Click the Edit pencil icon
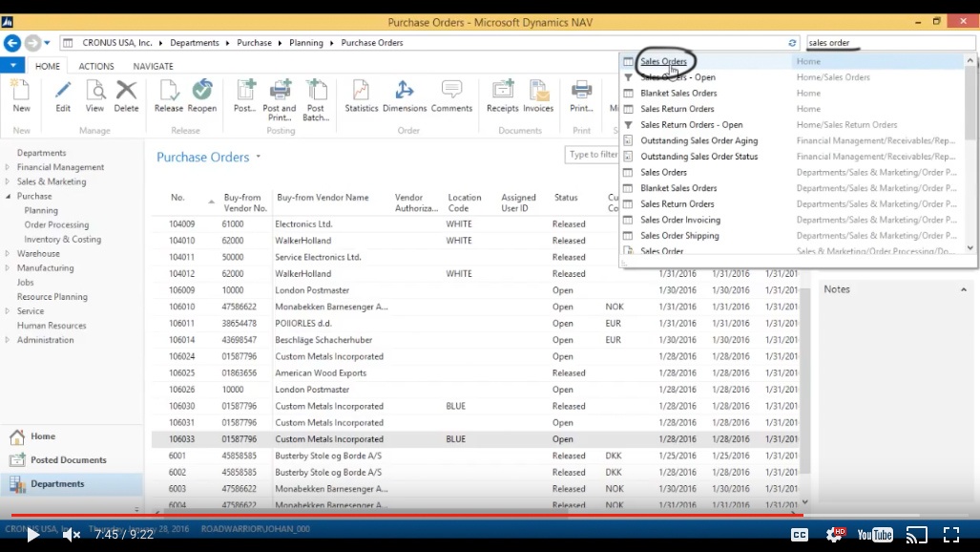 (x=63, y=92)
